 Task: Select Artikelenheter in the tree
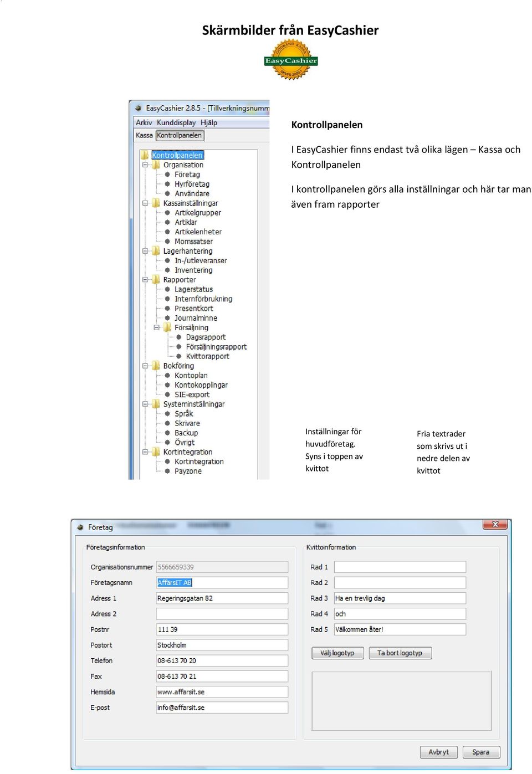(198, 232)
